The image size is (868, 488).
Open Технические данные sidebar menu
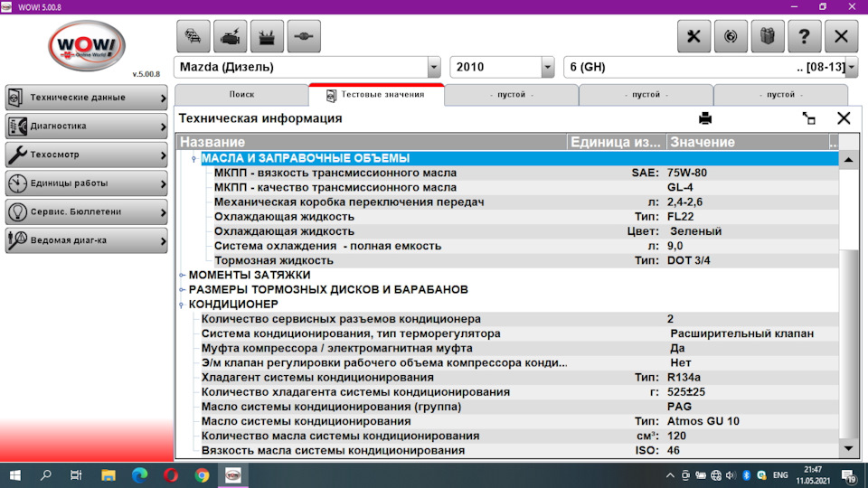point(87,98)
